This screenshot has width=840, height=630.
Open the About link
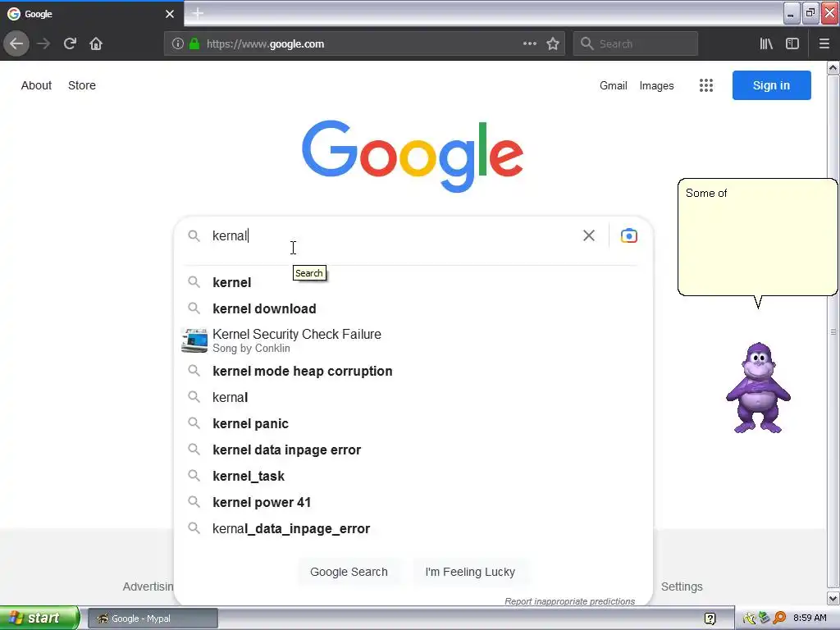(x=36, y=85)
